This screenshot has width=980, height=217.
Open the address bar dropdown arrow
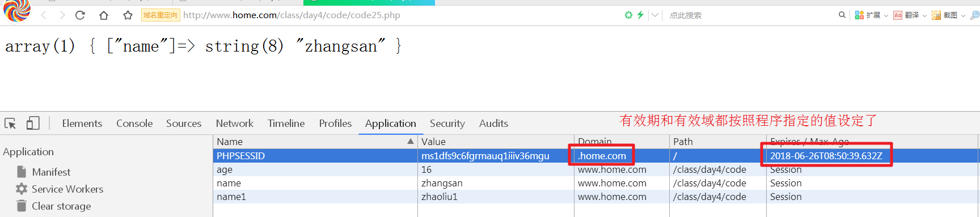click(x=655, y=15)
